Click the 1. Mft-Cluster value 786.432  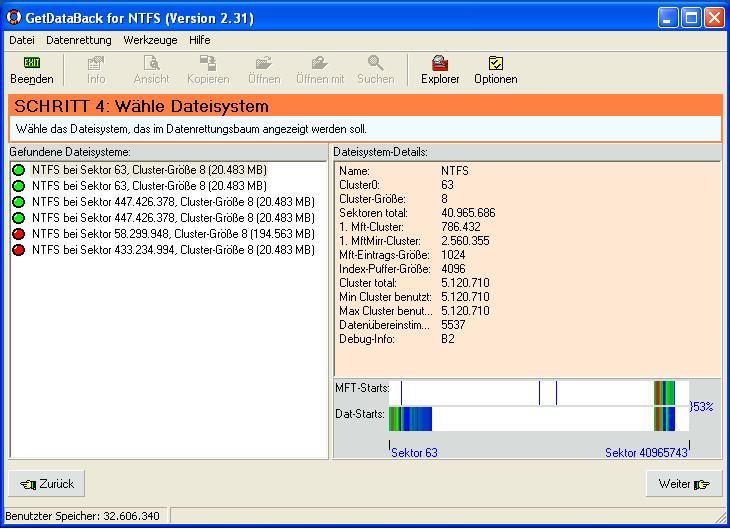click(x=460, y=227)
